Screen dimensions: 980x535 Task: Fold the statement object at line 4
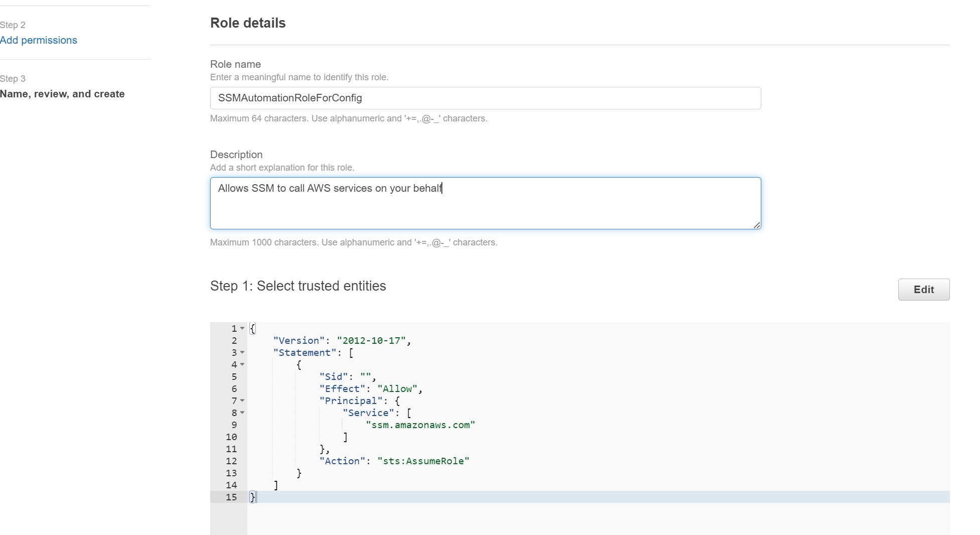(x=242, y=364)
